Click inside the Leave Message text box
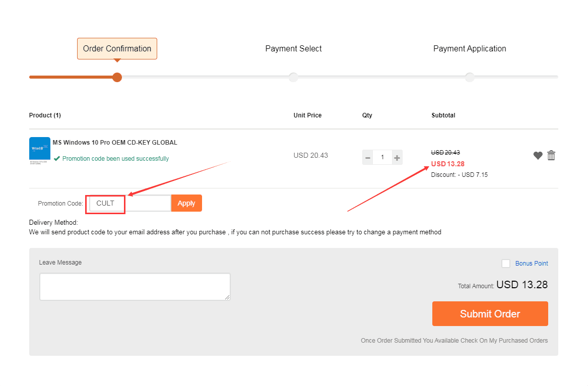Image resolution: width=588 pixels, height=386 pixels. (135, 287)
